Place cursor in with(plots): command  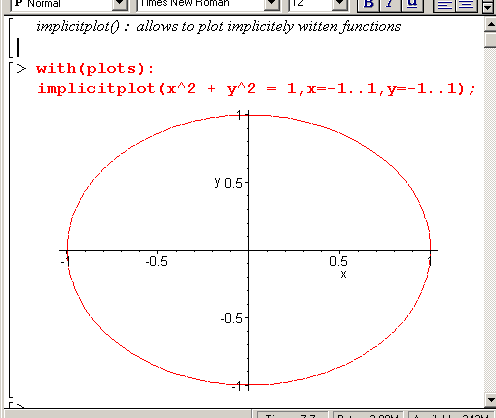coord(95,69)
